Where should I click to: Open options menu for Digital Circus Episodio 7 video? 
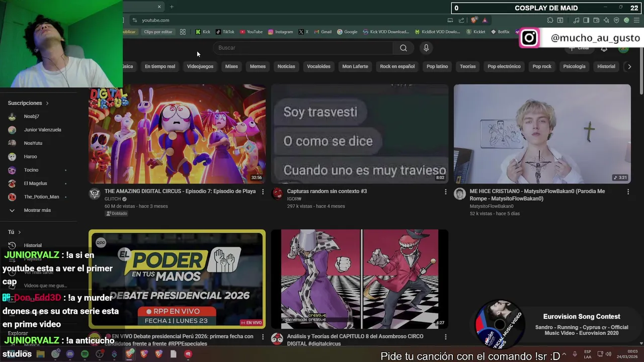point(263,192)
